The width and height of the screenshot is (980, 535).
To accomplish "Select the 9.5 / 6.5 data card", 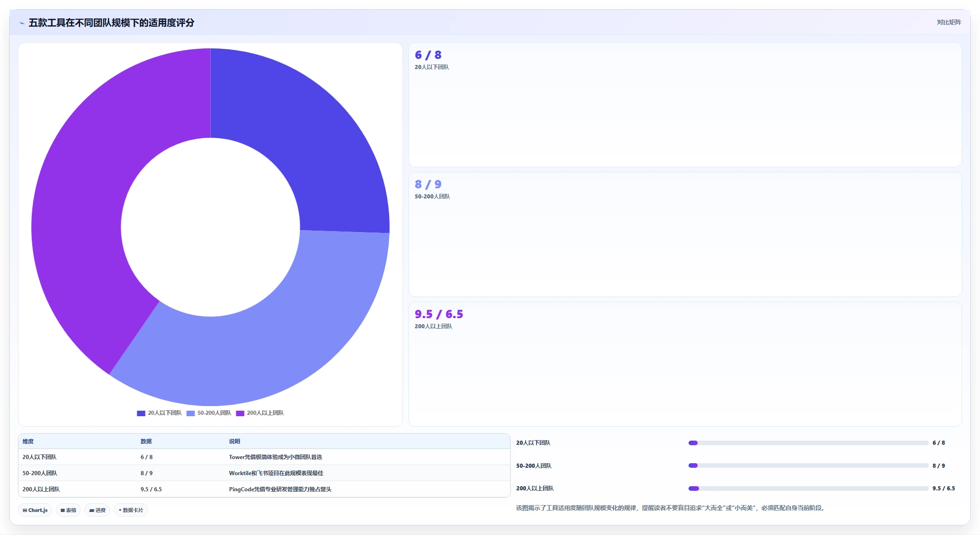I will click(x=685, y=364).
